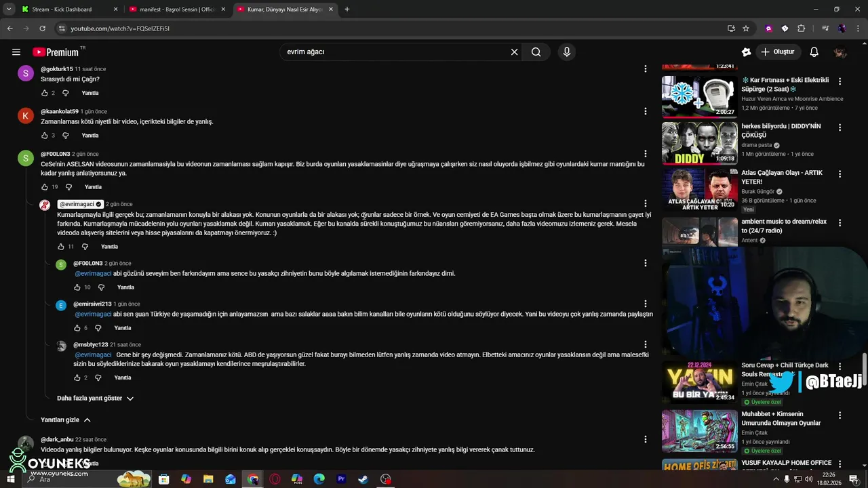The height and width of the screenshot is (488, 868).
Task: Open Chrome extensions puzzle icon
Action: 801,28
